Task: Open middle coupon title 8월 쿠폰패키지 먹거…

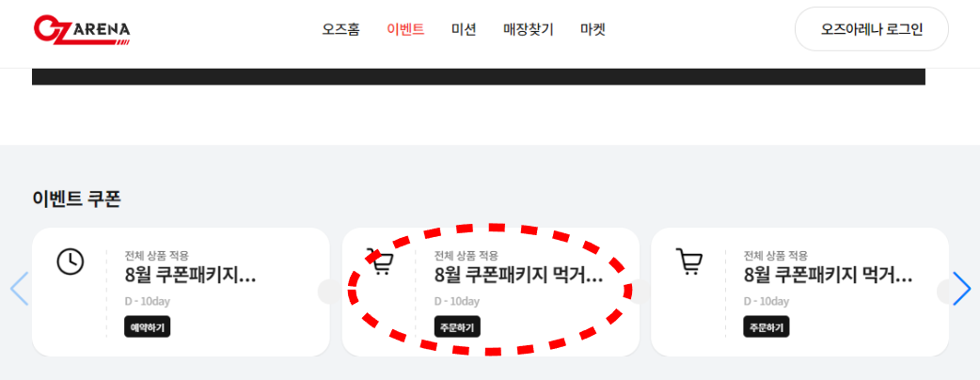Action: (519, 275)
